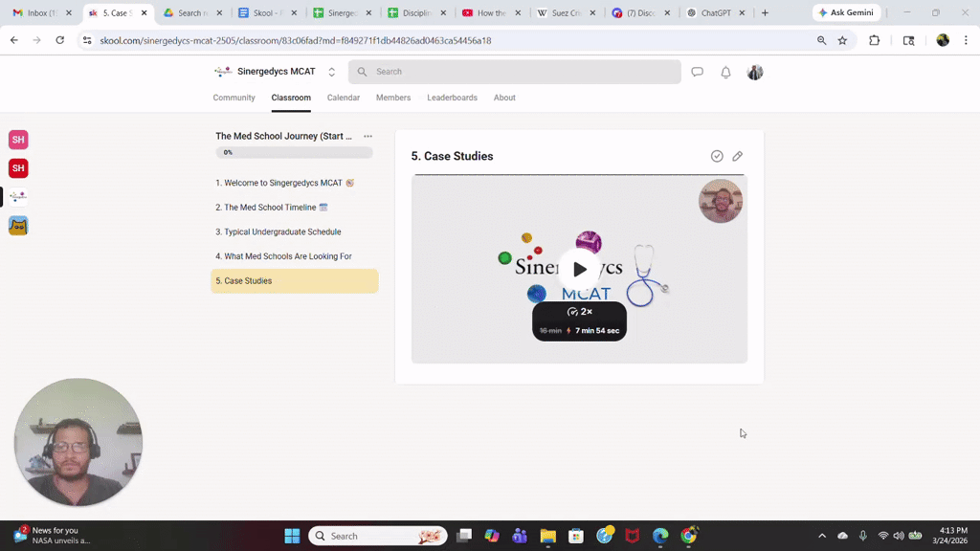Edit the Case Studies lesson with the pencil icon
The image size is (980, 551).
pyautogui.click(x=738, y=156)
